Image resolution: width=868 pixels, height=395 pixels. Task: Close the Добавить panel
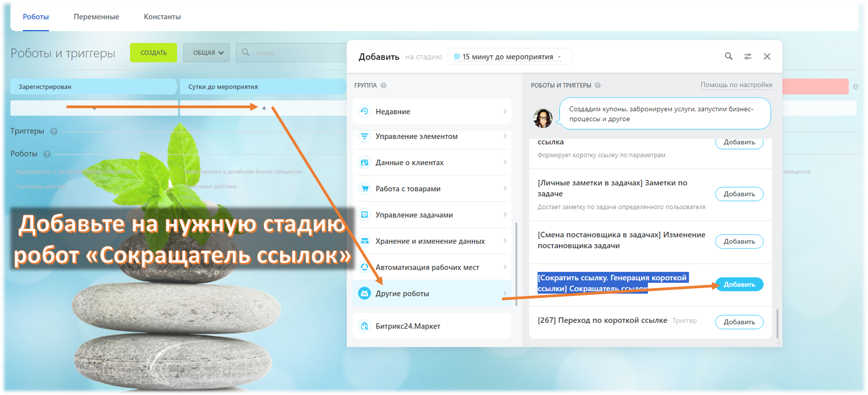point(767,57)
